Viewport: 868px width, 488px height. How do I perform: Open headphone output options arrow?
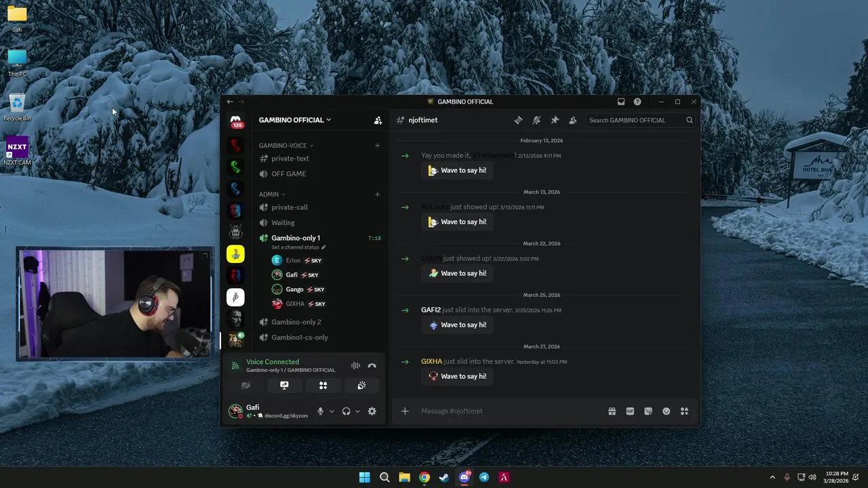357,411
